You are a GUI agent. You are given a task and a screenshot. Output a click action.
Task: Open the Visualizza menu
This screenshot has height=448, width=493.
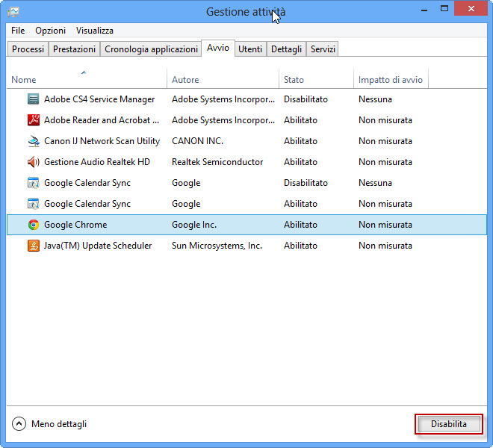[x=95, y=31]
